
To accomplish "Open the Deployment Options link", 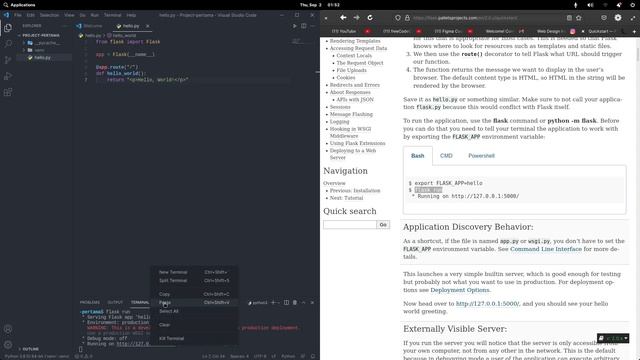I will pos(460,290).
